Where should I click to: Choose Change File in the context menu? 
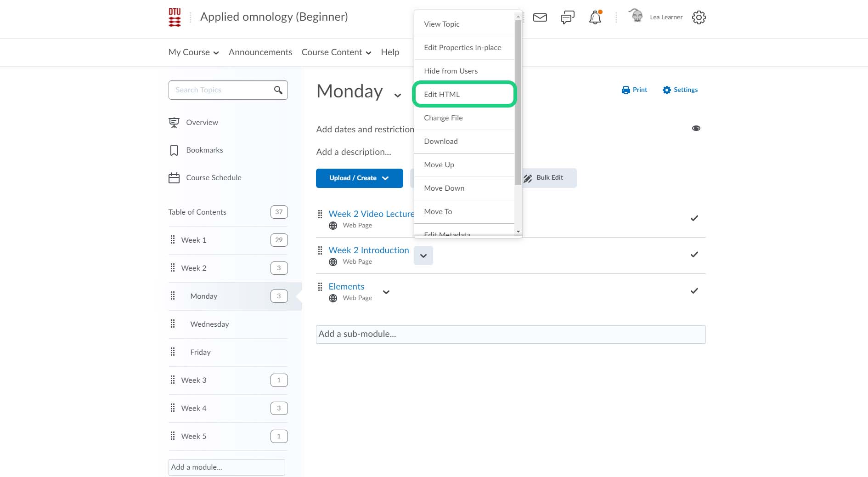443,118
